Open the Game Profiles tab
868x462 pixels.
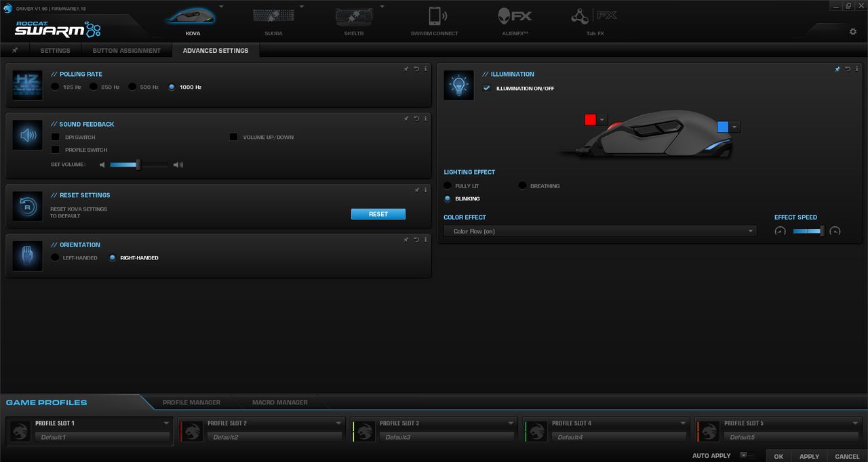(47, 402)
